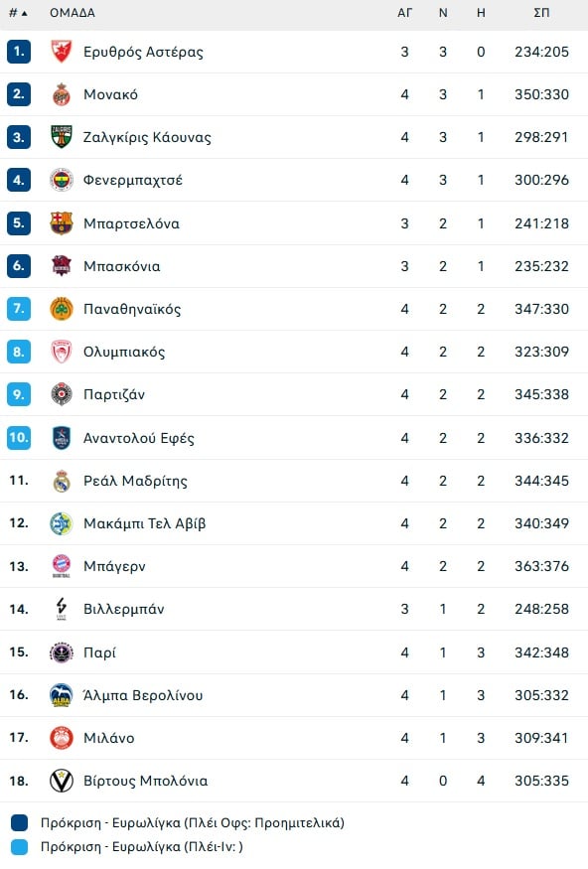Click the Άλμπα Βερολίνου logo
Viewport: 588px width, 869px height.
[61, 695]
